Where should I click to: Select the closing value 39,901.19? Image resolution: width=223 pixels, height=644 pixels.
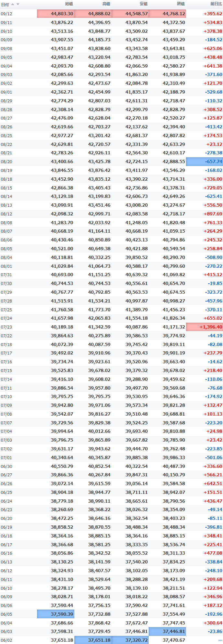coord(174,353)
